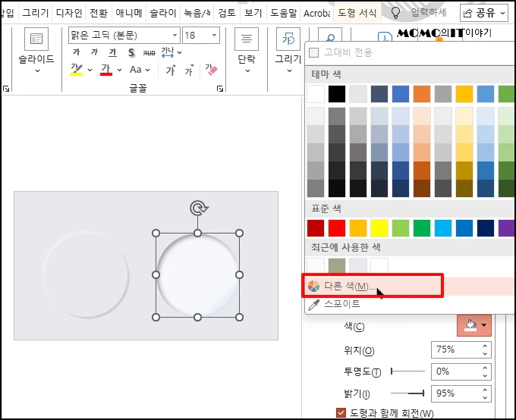Toggle high contrast only checkbox

tap(314, 52)
